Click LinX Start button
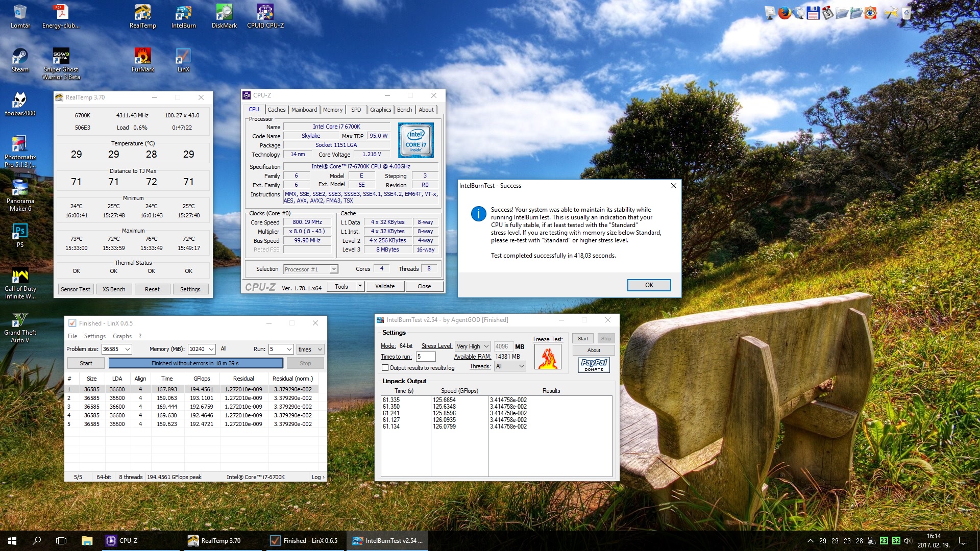The height and width of the screenshot is (551, 980). coord(86,363)
